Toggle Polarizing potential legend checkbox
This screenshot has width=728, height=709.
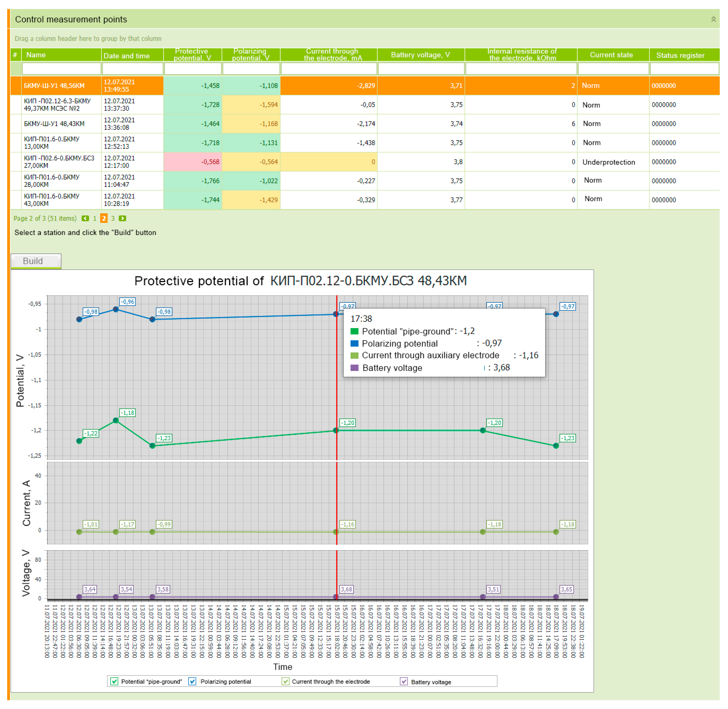click(x=192, y=681)
